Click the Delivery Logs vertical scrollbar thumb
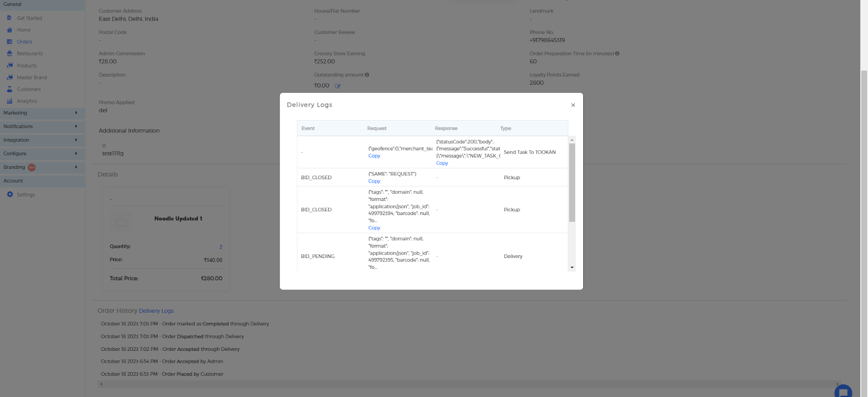Viewport: 868px width, 397px height. [572, 182]
